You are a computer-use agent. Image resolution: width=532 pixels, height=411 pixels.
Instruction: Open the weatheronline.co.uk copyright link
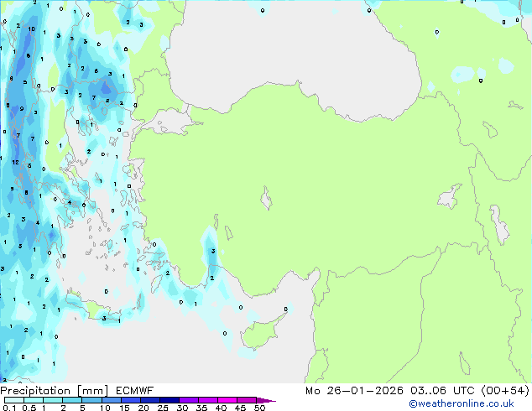pyautogui.click(x=462, y=403)
